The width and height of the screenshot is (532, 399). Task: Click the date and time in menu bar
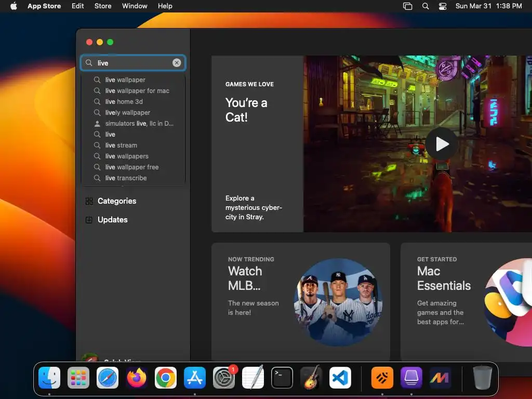(x=488, y=6)
